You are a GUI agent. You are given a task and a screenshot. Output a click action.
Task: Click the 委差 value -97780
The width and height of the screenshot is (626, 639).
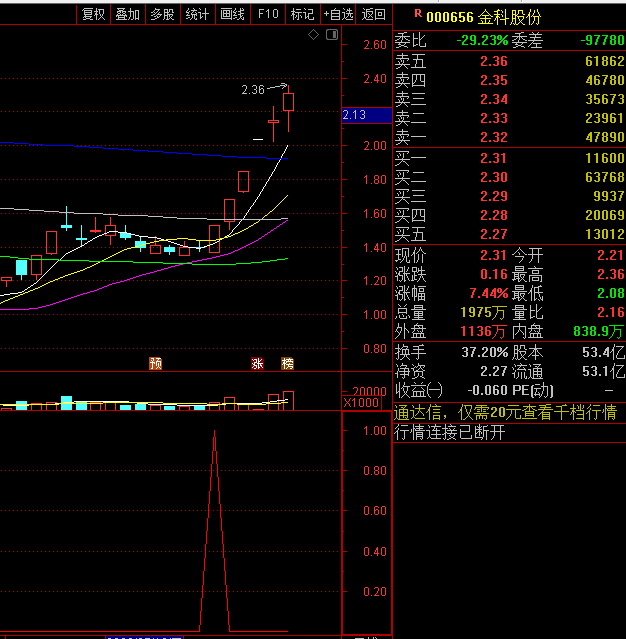pyautogui.click(x=602, y=40)
